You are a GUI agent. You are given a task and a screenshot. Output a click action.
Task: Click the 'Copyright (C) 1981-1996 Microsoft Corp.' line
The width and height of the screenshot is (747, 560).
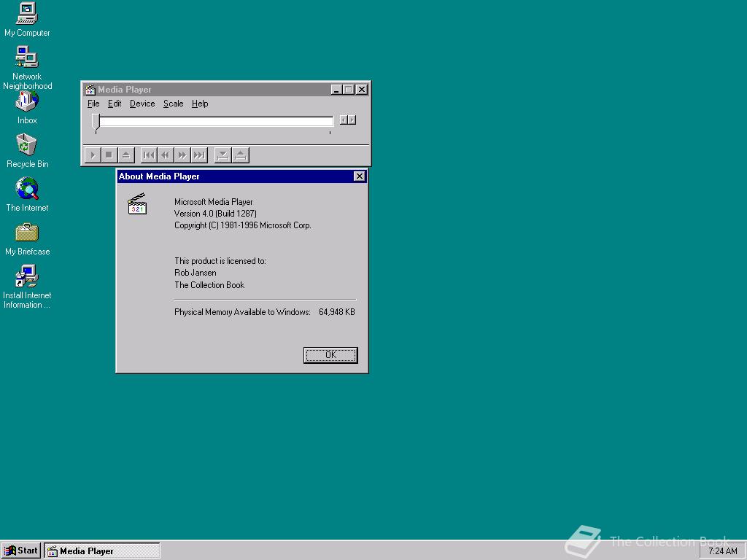(x=242, y=225)
